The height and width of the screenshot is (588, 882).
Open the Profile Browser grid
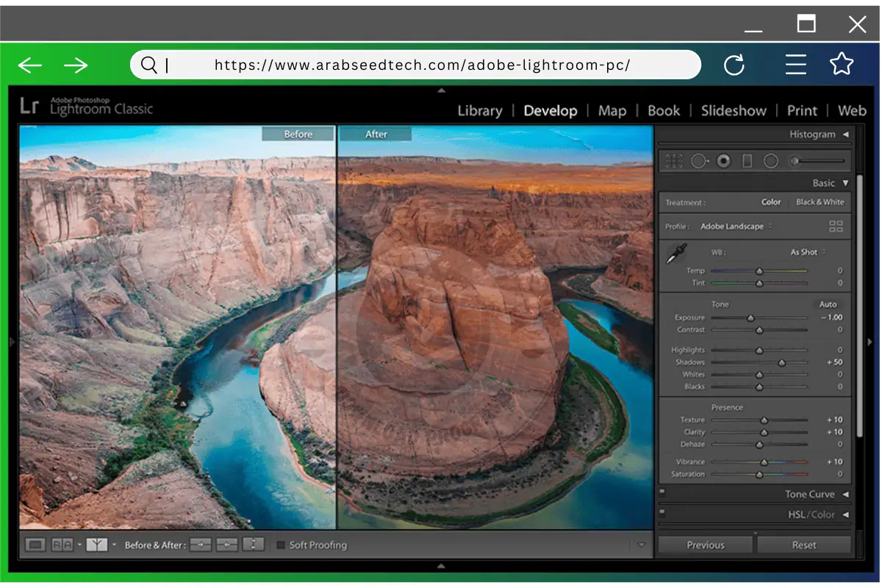[x=836, y=226]
